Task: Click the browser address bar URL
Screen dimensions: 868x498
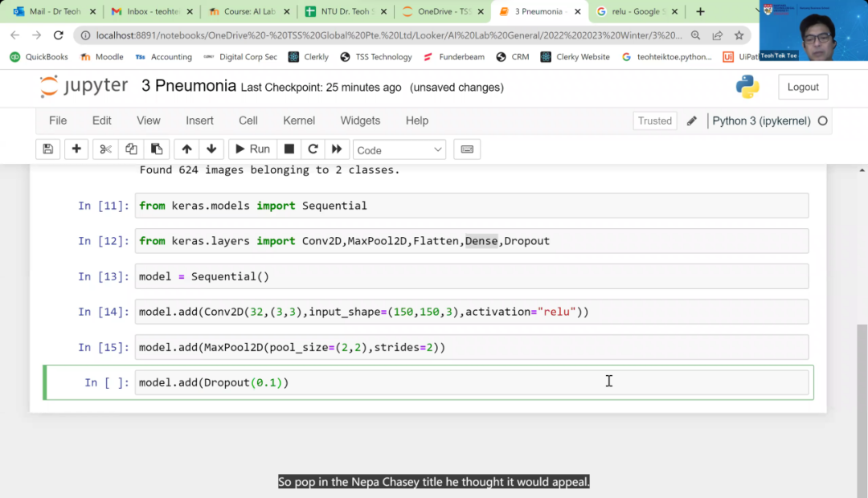Action: [389, 35]
